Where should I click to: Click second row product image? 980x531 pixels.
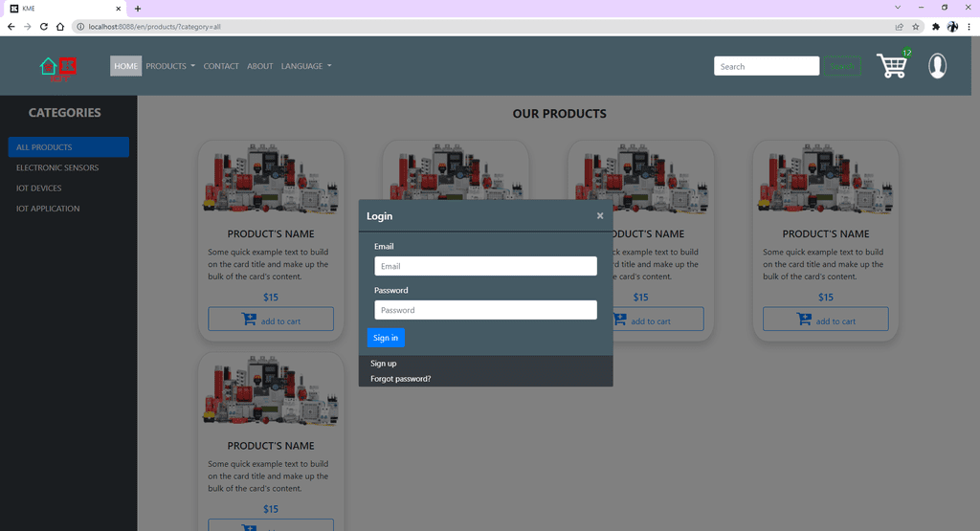(x=271, y=391)
